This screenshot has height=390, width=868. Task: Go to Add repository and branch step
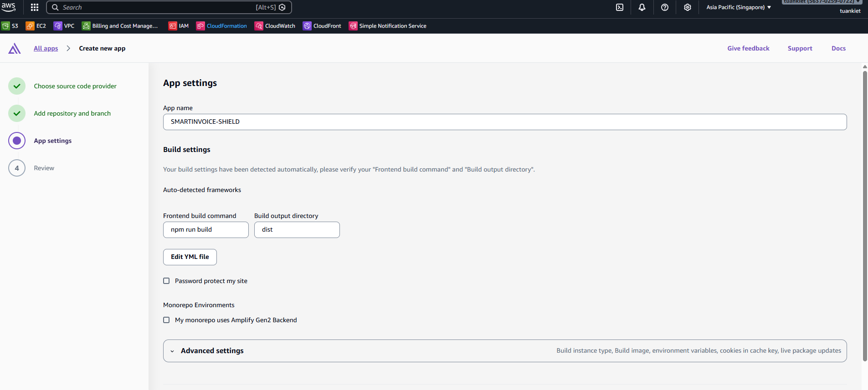point(72,113)
